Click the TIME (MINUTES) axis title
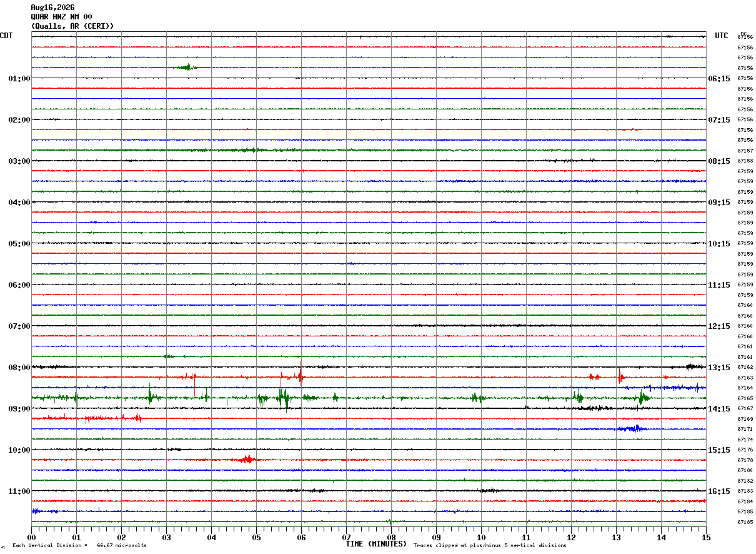 (x=376, y=544)
